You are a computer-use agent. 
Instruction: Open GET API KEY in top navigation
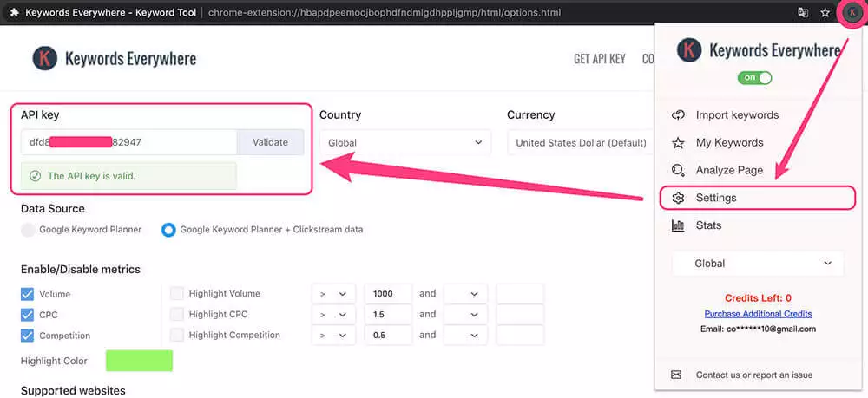click(599, 59)
